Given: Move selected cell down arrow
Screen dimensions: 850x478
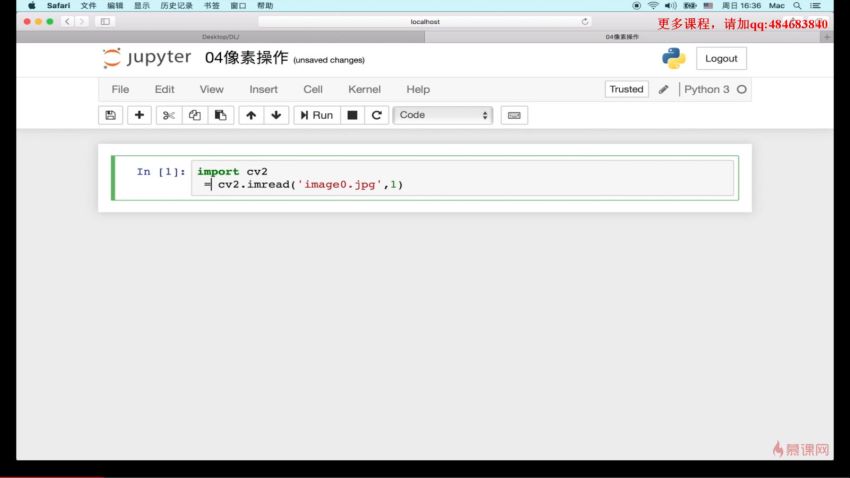Looking at the screenshot, I should click(276, 115).
